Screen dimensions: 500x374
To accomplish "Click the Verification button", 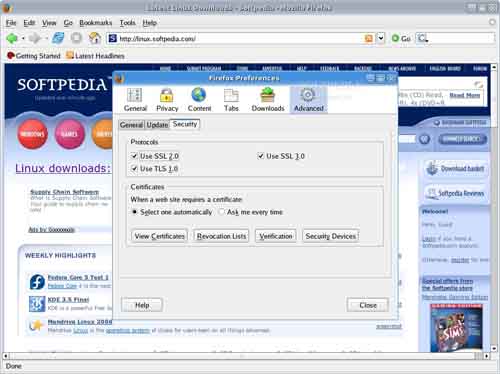I will click(276, 236).
